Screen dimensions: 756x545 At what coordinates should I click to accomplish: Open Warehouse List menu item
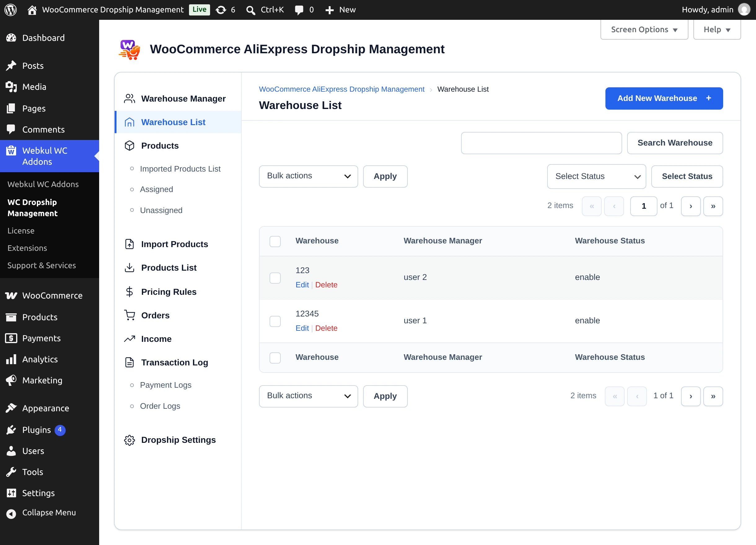178,122
